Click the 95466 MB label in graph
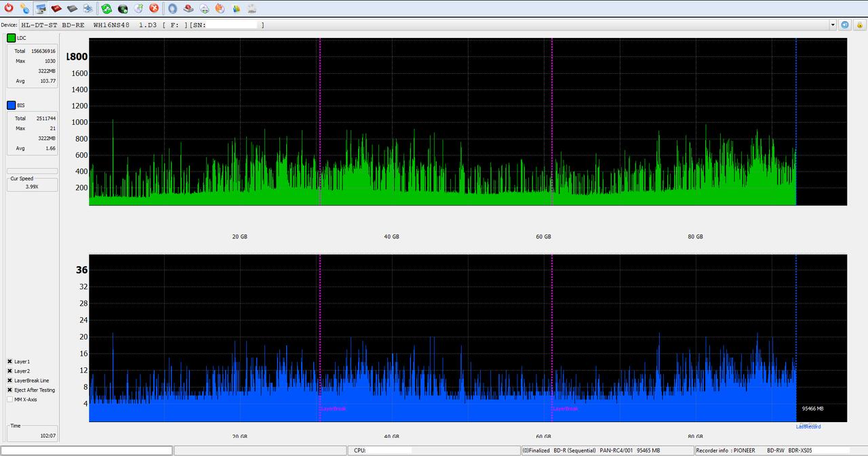Image resolution: width=868 pixels, height=456 pixels. pyautogui.click(x=812, y=409)
